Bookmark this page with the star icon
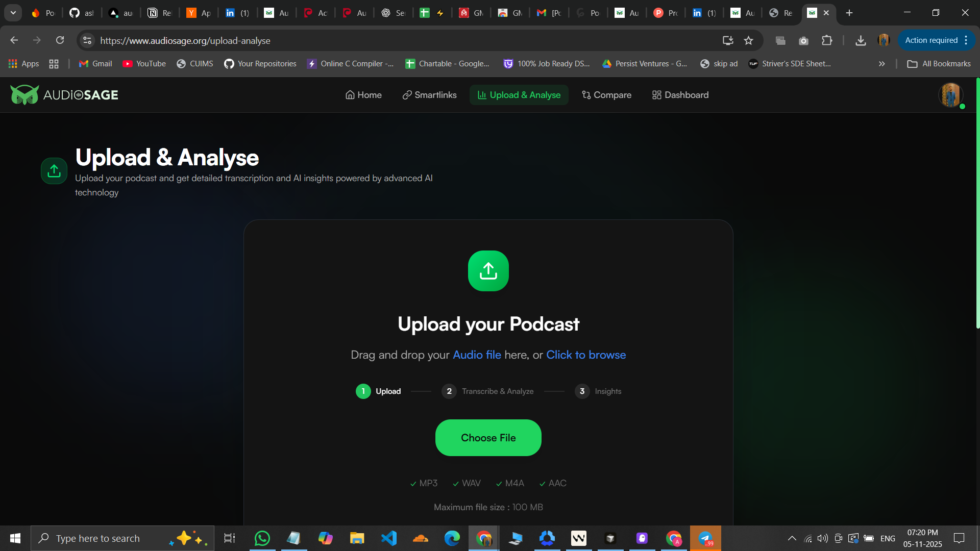 pos(748,40)
